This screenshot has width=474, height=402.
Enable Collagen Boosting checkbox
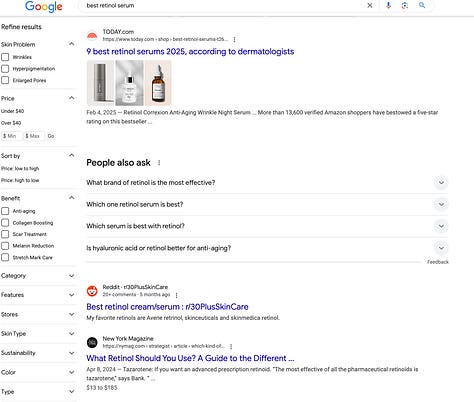[5, 223]
